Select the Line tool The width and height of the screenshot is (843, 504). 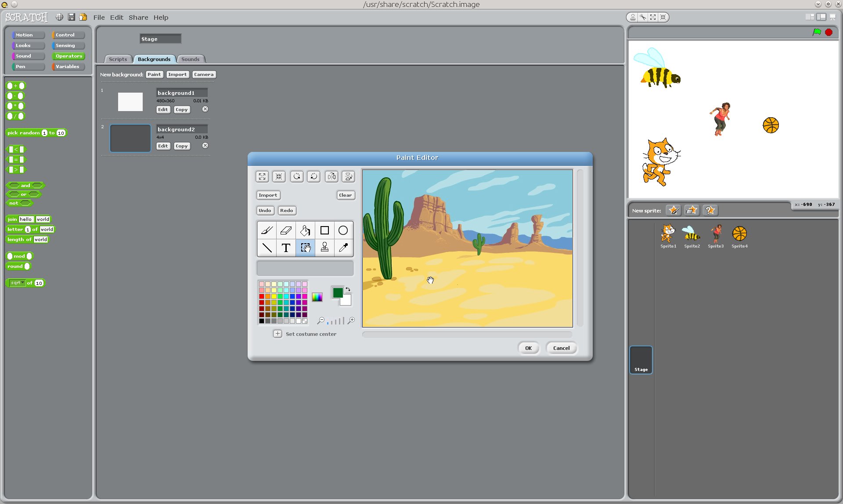click(267, 248)
